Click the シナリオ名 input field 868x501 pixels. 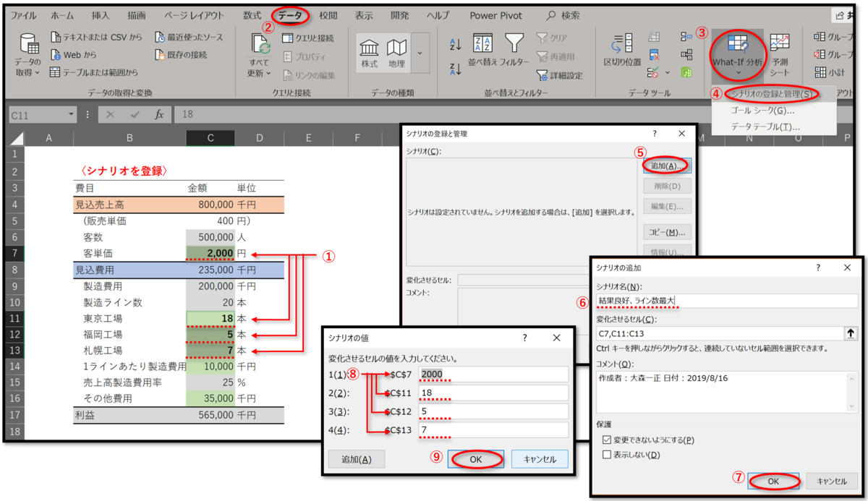coord(727,301)
